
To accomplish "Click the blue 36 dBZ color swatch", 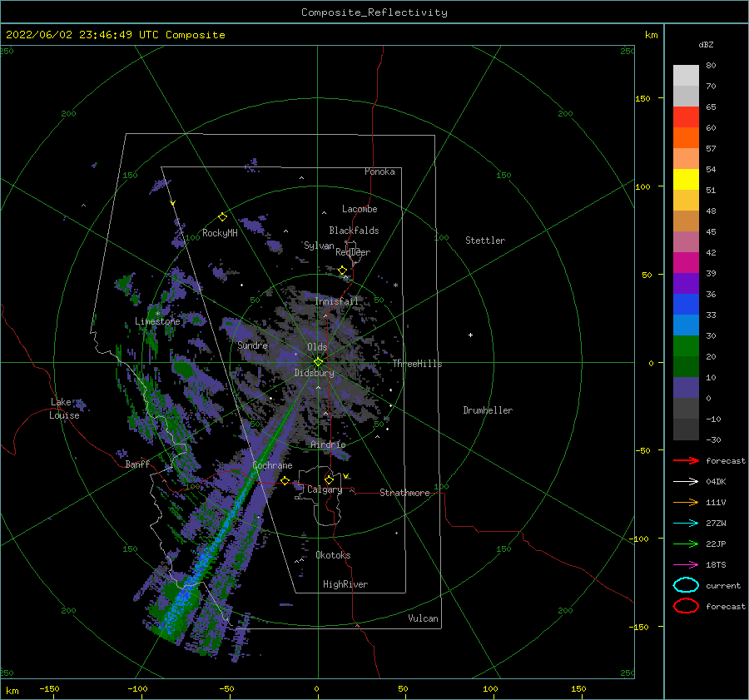I will click(x=686, y=305).
